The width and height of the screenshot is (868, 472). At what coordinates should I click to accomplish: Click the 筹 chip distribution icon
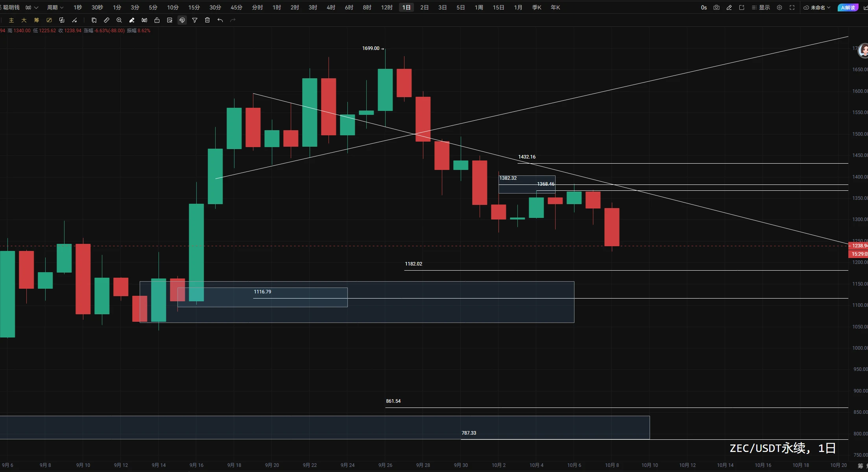click(x=37, y=20)
